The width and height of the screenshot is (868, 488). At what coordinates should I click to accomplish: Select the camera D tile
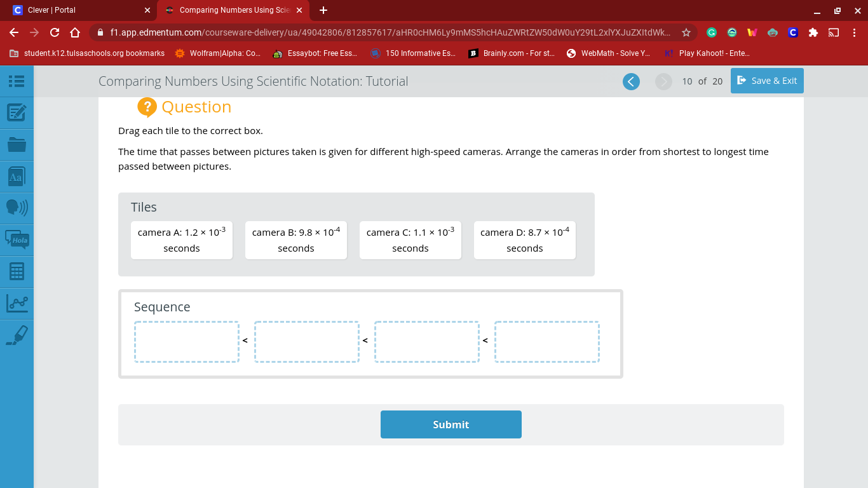pyautogui.click(x=524, y=240)
